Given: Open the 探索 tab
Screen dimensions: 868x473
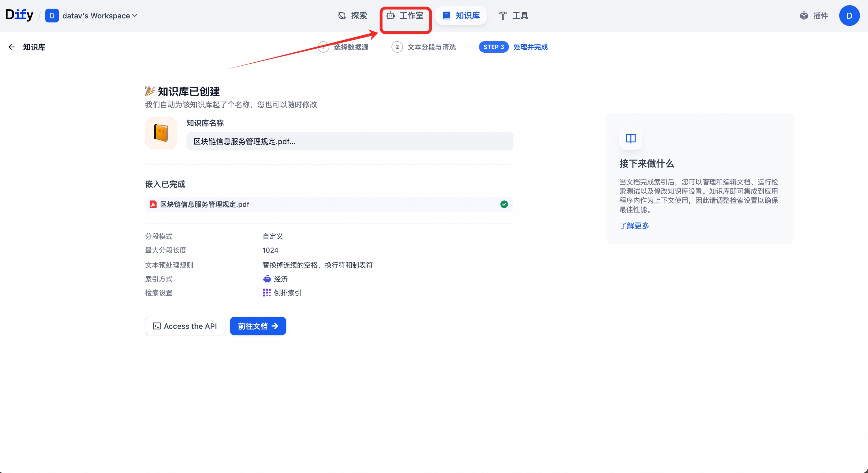Looking at the screenshot, I should (x=353, y=16).
